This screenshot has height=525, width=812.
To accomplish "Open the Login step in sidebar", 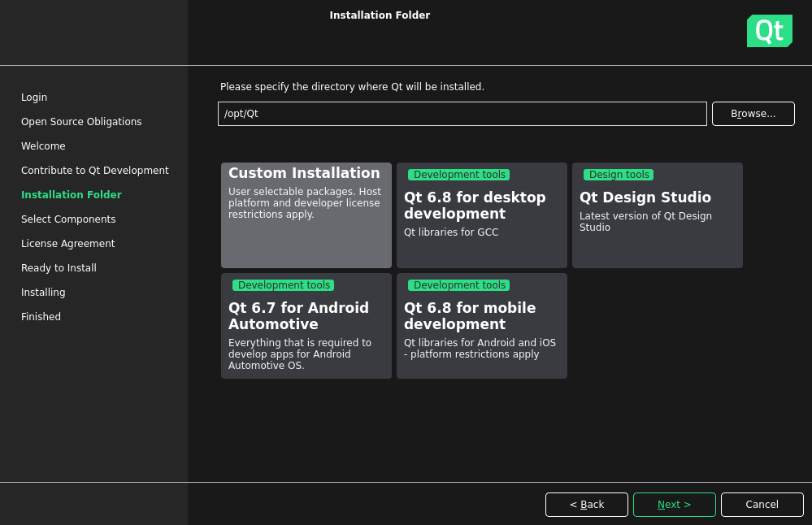I will 34,98.
